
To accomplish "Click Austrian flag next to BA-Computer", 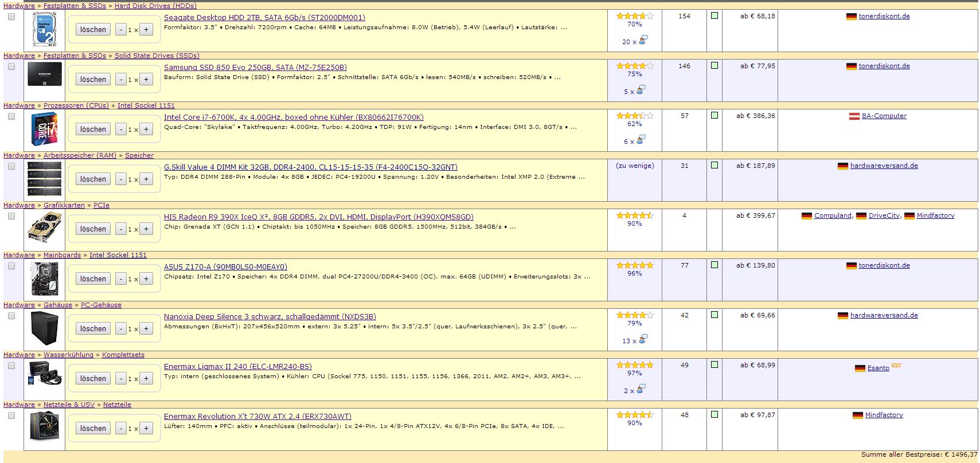I will (x=854, y=116).
